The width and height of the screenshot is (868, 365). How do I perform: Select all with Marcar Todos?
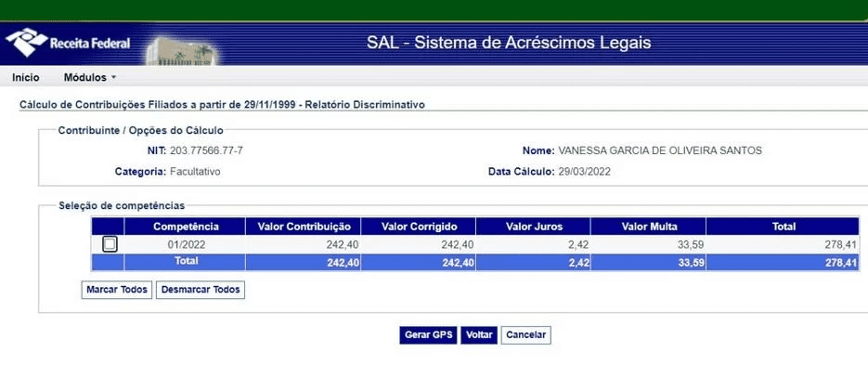pyautogui.click(x=117, y=290)
